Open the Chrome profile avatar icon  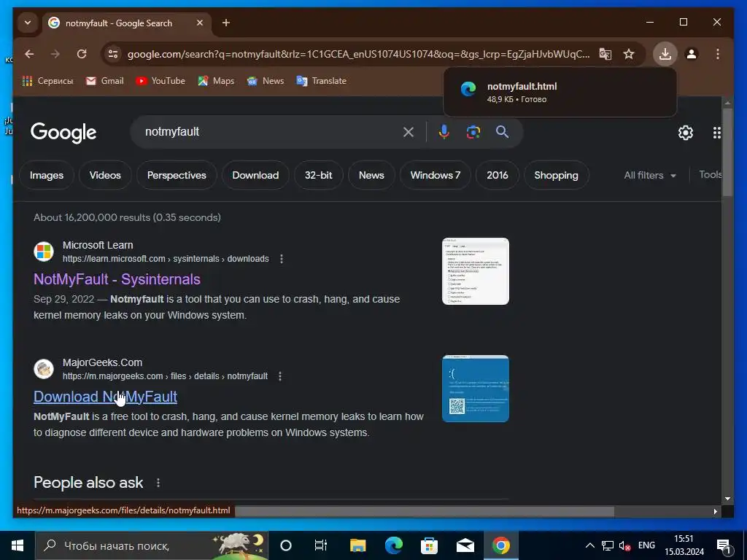(x=692, y=54)
